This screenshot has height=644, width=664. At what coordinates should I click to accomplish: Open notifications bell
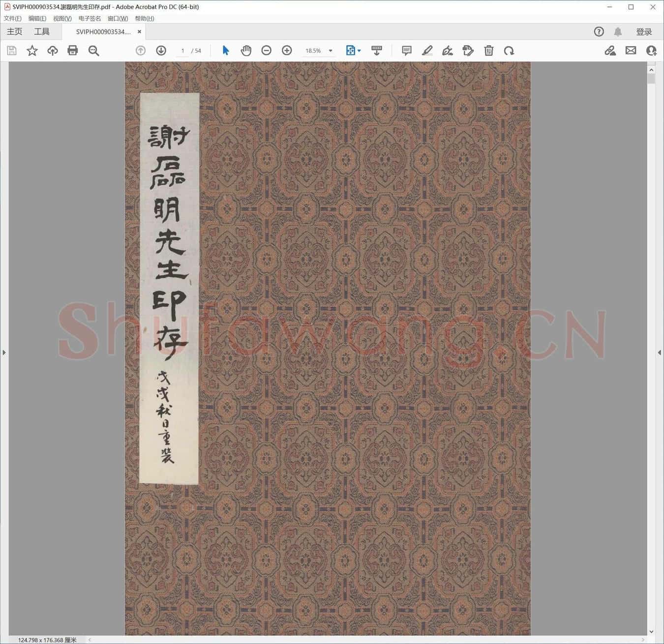tap(618, 31)
